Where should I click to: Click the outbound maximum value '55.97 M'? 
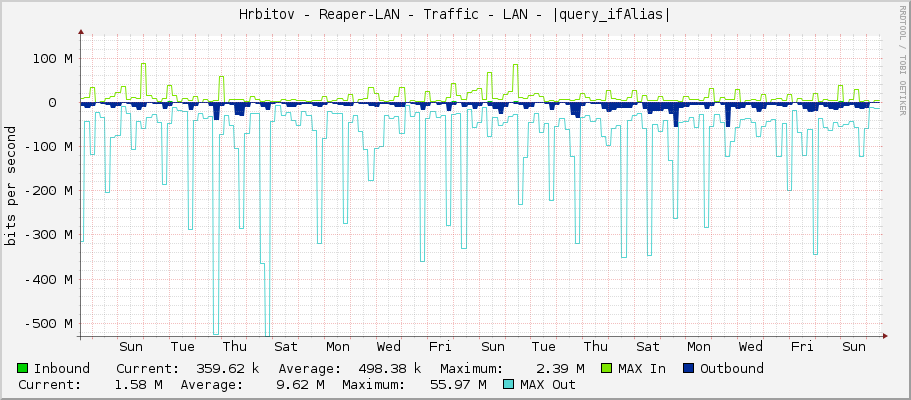pos(458,385)
